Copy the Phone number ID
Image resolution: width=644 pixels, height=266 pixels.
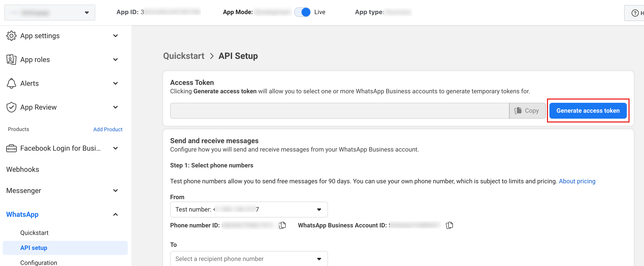pyautogui.click(x=283, y=225)
